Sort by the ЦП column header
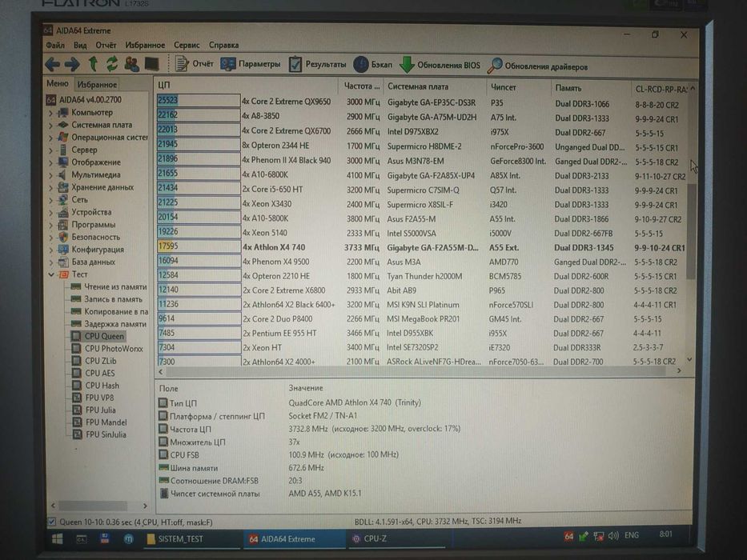Screen dimensions: 747x560 pos(247,86)
